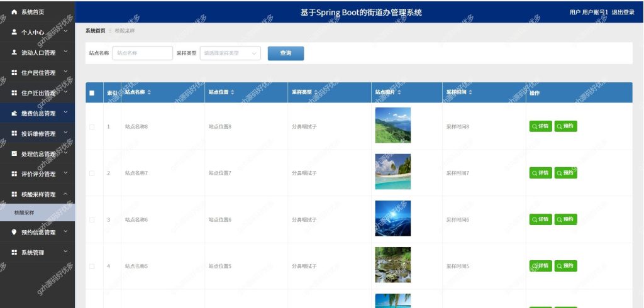Screen dimensions: 644x308
Task: Expand 个人中心 menu chevron
Action: pyautogui.click(x=65, y=31)
